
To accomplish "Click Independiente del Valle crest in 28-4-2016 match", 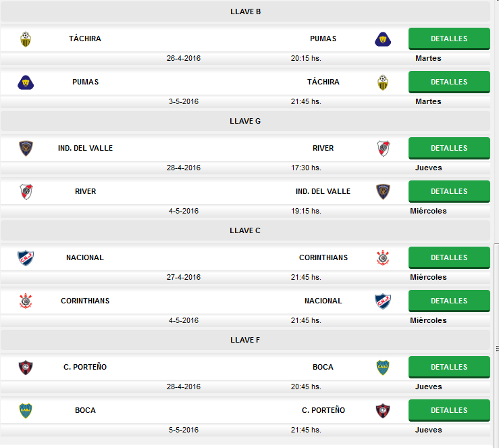I will [x=26, y=149].
